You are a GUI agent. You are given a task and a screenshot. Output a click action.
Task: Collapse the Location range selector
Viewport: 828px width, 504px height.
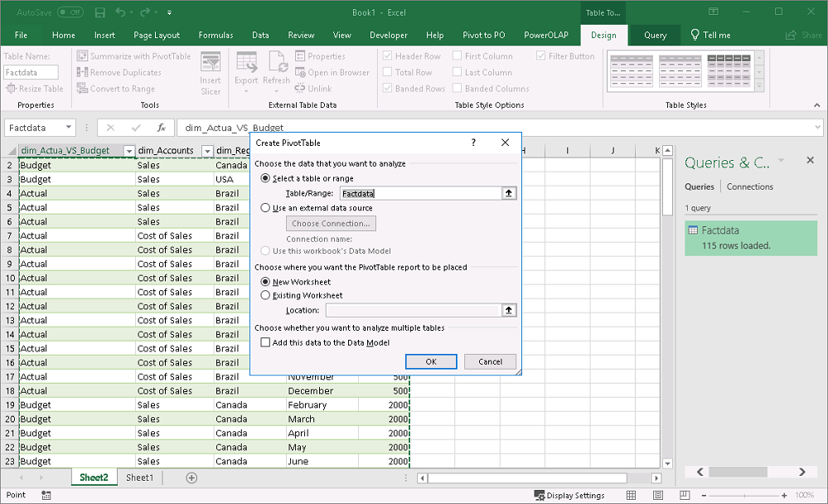click(509, 310)
